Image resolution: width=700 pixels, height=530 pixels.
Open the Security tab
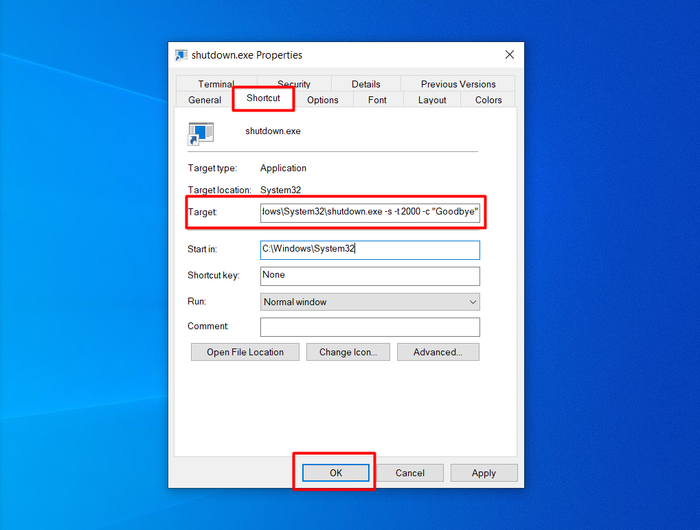294,84
